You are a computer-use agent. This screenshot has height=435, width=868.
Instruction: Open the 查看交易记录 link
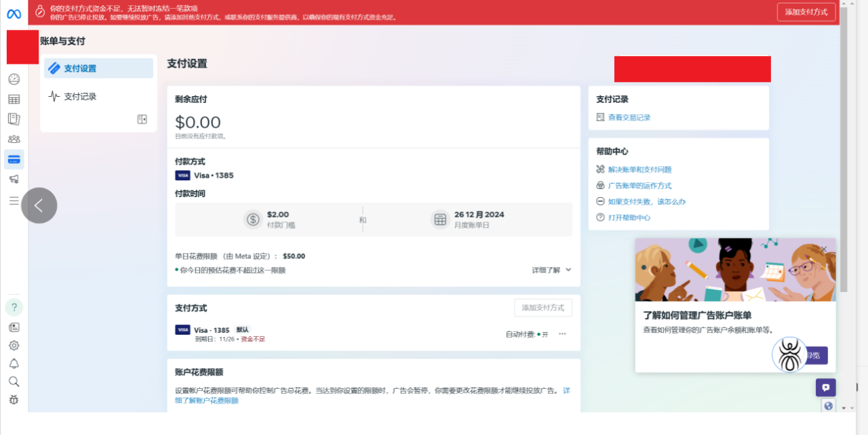629,118
